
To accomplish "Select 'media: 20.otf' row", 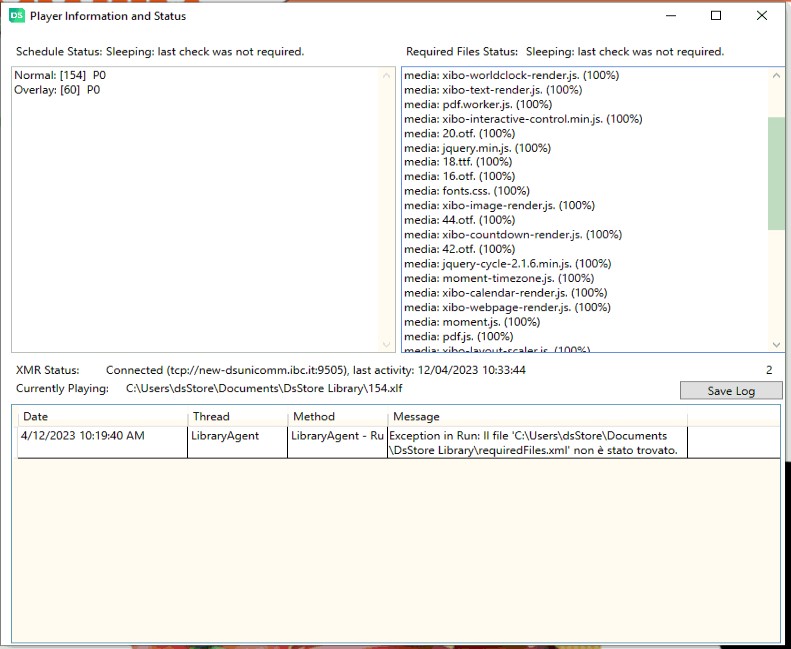I will tap(460, 134).
